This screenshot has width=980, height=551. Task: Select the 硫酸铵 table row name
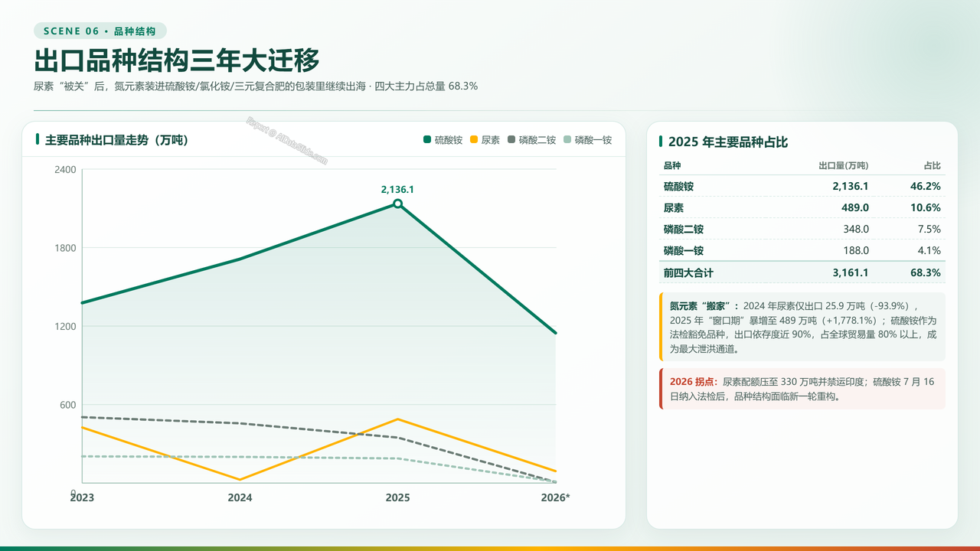[678, 186]
